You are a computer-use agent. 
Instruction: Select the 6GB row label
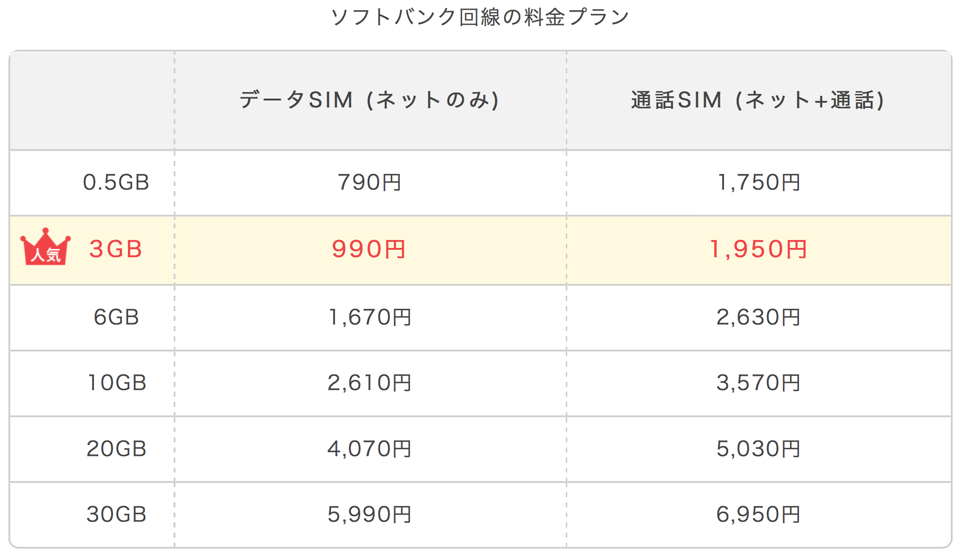coord(116,317)
